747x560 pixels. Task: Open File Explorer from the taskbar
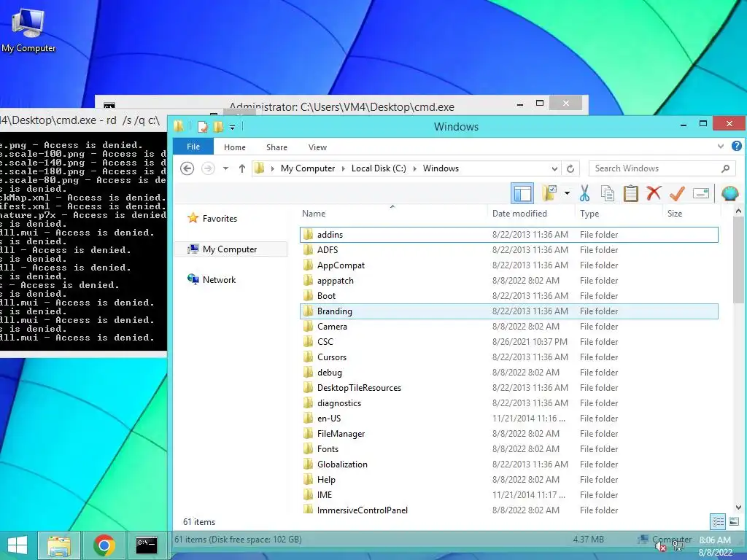pos(58,545)
